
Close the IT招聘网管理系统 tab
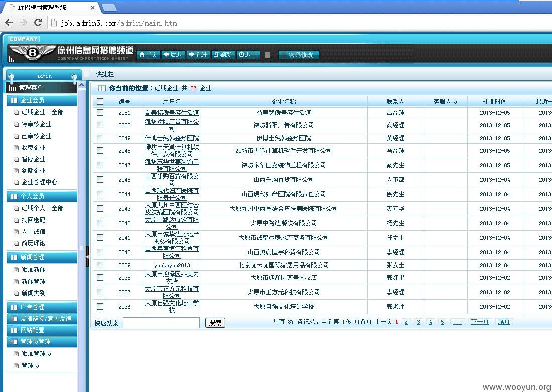click(93, 8)
